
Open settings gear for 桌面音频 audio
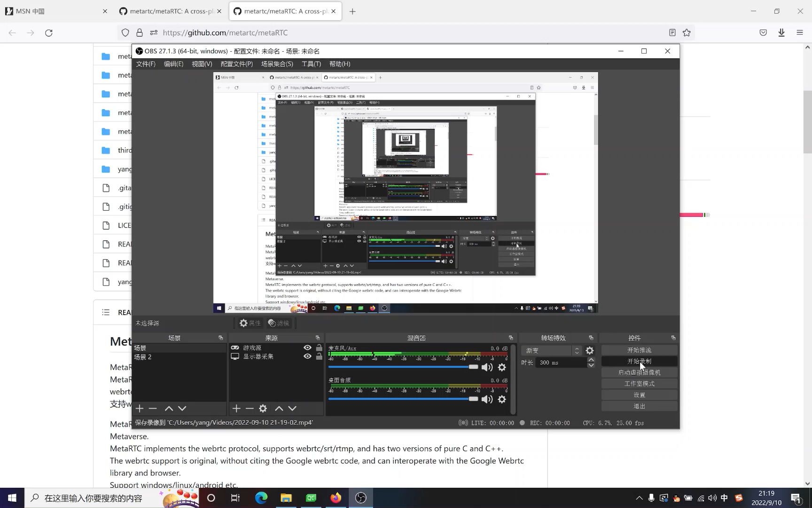click(502, 399)
